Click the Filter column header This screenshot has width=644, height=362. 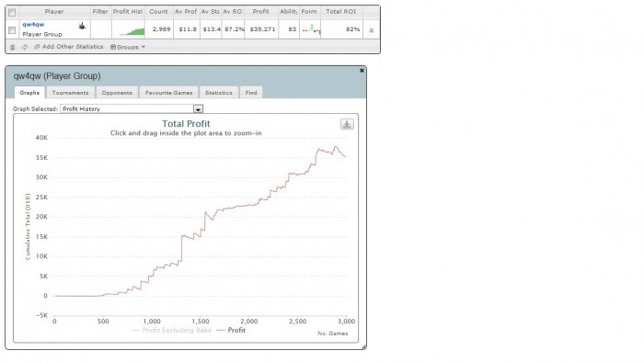click(x=100, y=11)
